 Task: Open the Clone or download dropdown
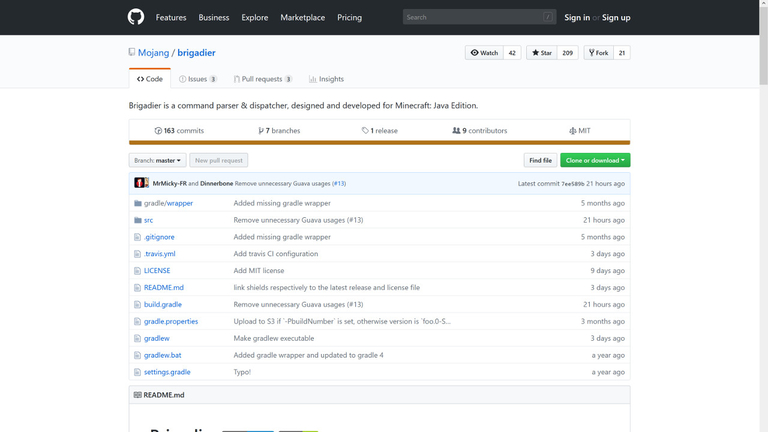point(595,160)
